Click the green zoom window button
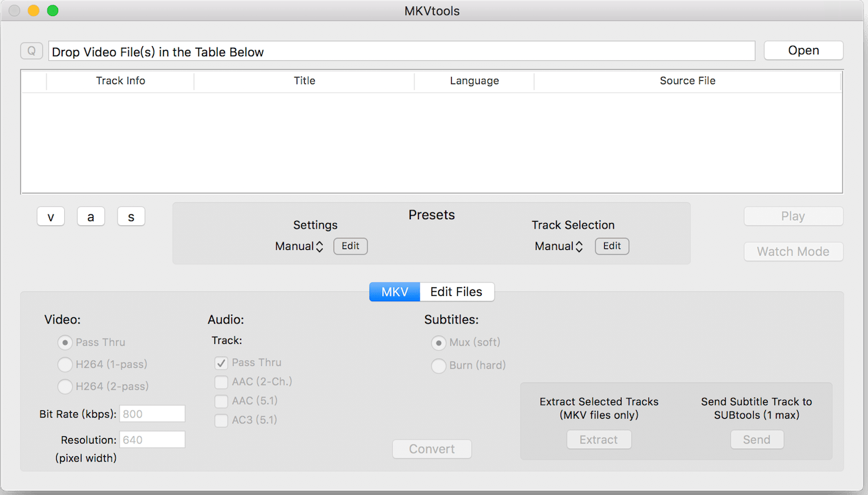The image size is (868, 495). coord(53,11)
